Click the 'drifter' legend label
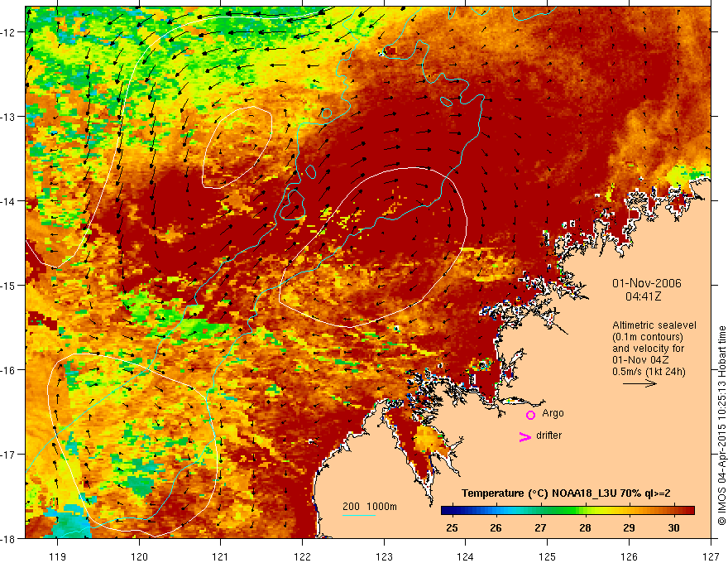This screenshot has width=728, height=563. pyautogui.click(x=548, y=435)
